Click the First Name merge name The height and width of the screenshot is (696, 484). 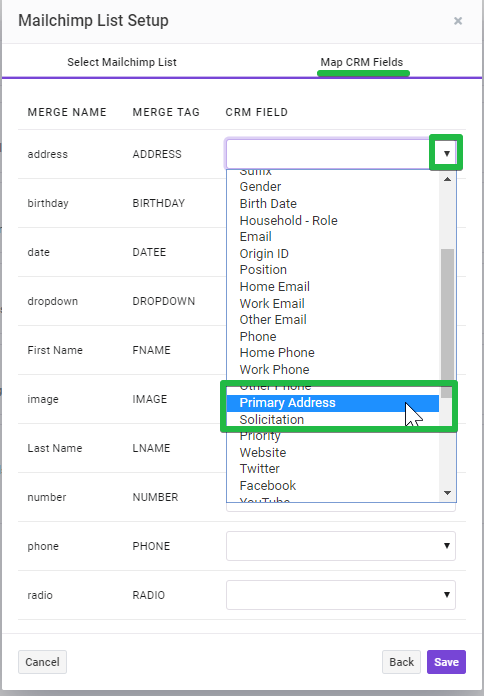pyautogui.click(x=55, y=350)
